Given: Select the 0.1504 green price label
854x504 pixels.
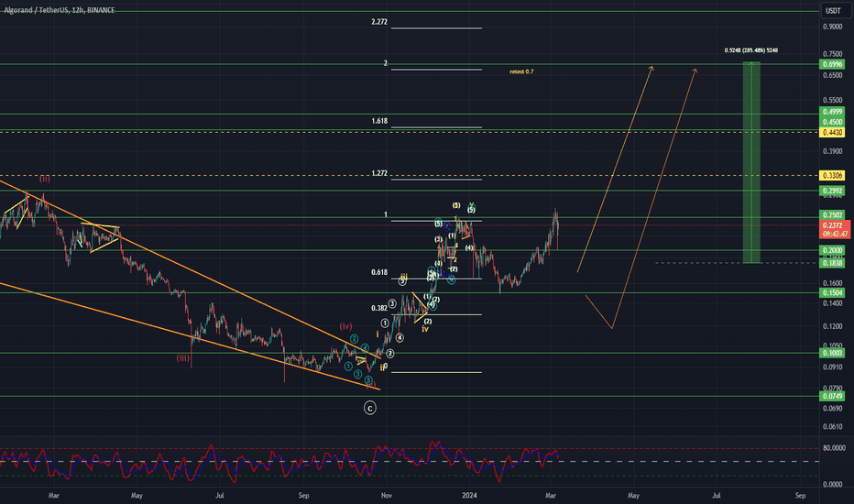Looking at the screenshot, I should (x=832, y=292).
